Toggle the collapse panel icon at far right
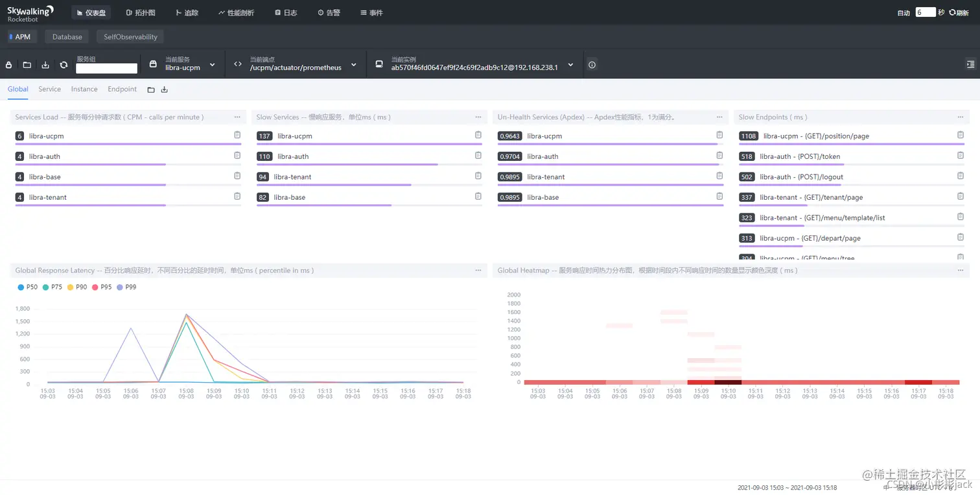 click(x=970, y=65)
